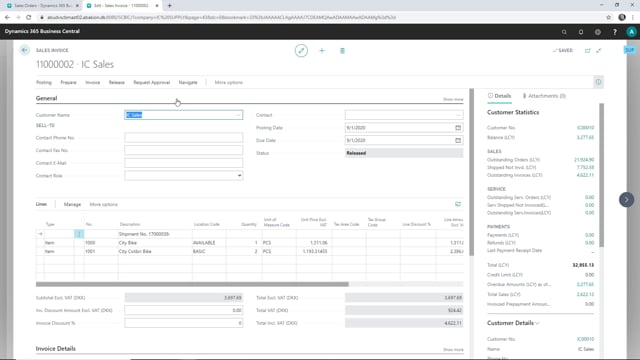Open the Customer Name lookup dropdown
640x360 pixels.
coord(238,115)
